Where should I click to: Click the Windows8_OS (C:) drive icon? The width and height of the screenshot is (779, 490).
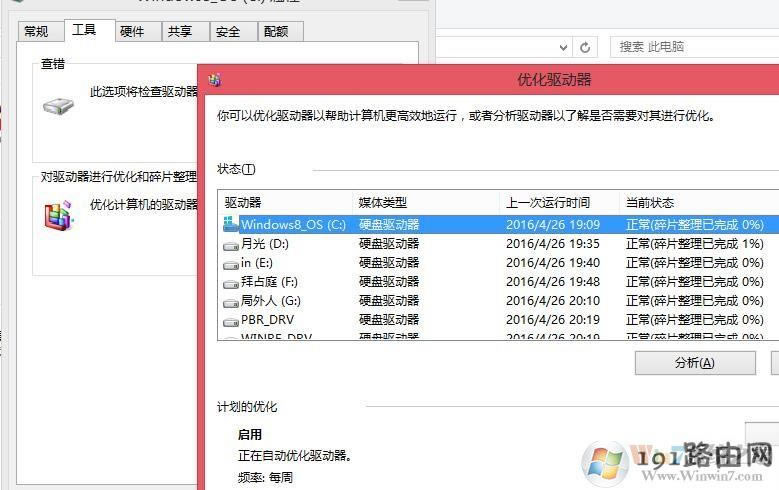231,224
